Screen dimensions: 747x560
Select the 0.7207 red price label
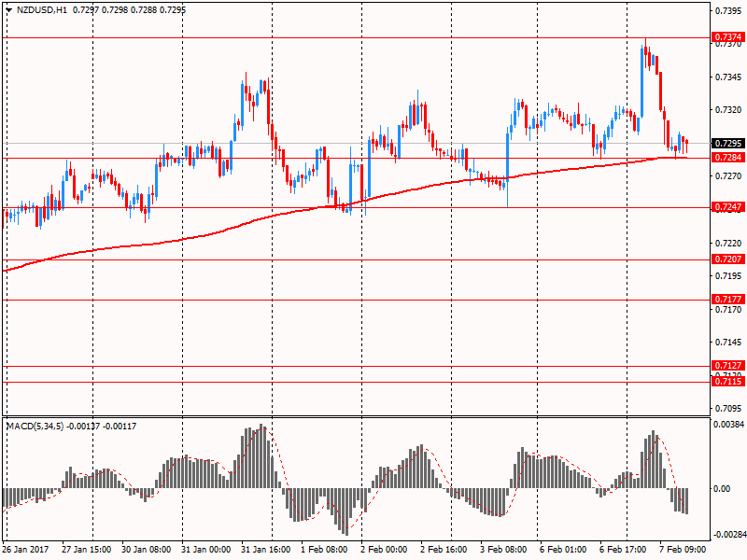coord(727,259)
